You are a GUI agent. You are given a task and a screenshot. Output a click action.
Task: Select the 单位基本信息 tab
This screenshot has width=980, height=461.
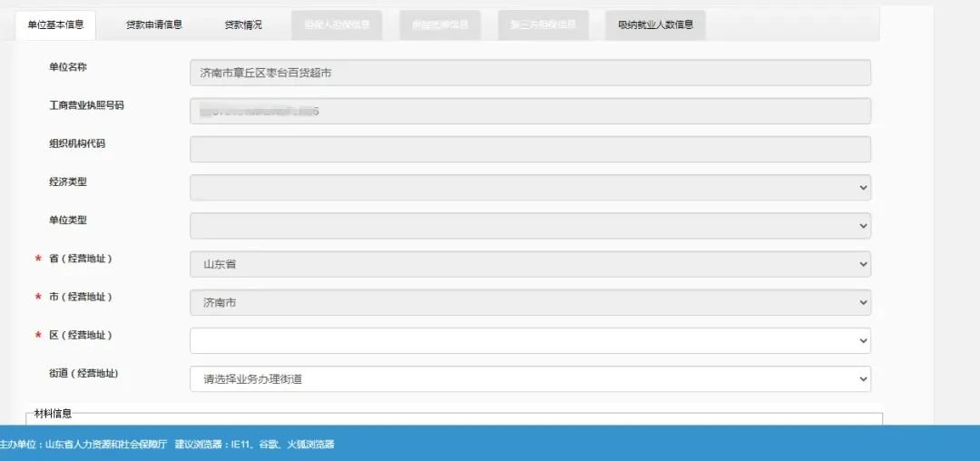click(x=55, y=25)
